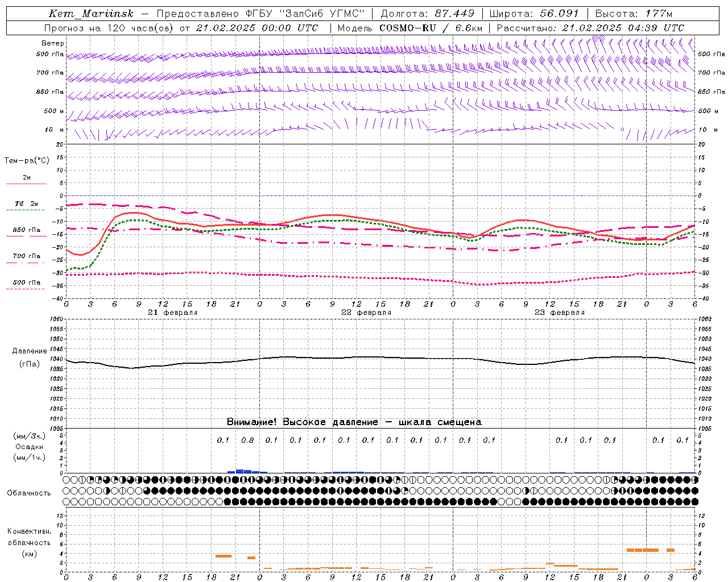Click the (мм/3ч.) precipitation unit label
The height and width of the screenshot is (582, 728).
(x=30, y=436)
